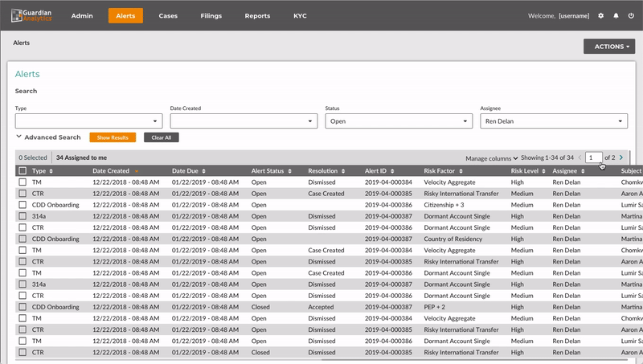Open the ACTIONS dropdown button
Viewport: 643px width, 364px height.
(x=609, y=47)
